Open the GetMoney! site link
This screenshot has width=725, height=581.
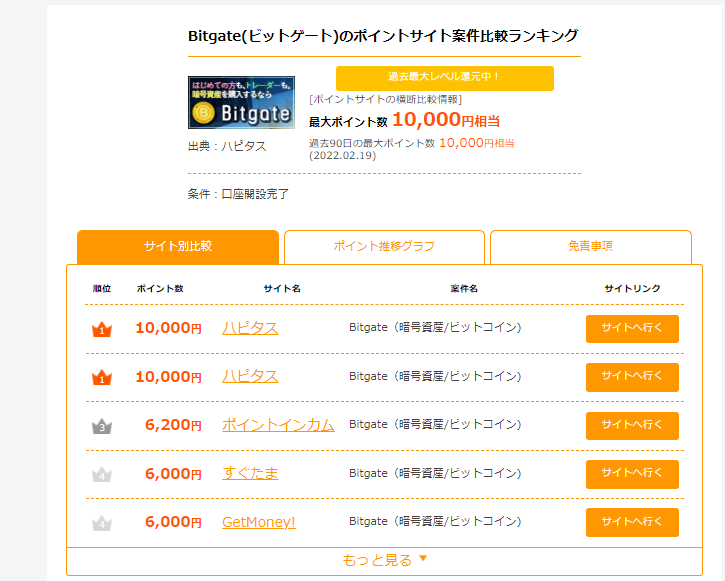(x=259, y=522)
